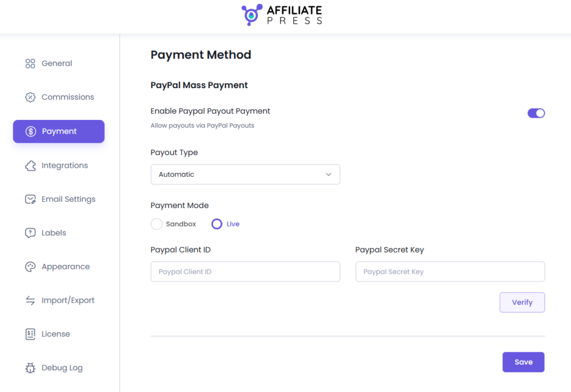
Task: Open the Payment settings tab
Action: tap(59, 132)
